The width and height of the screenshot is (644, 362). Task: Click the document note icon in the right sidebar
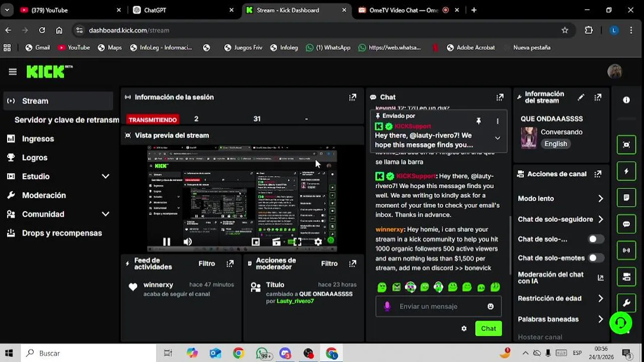[x=626, y=198]
